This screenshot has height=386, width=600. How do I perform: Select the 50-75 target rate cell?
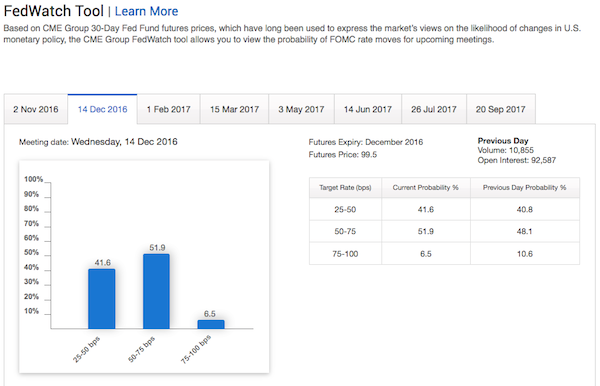click(x=345, y=231)
